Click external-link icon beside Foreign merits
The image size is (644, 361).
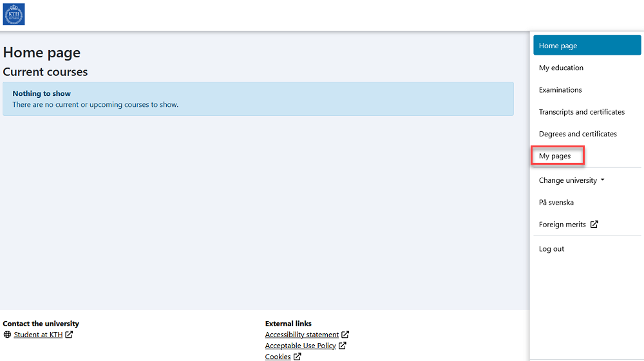[594, 225]
